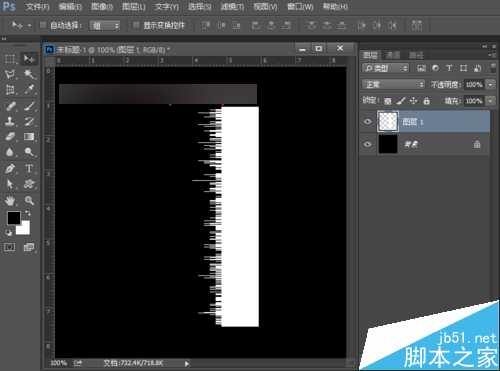This screenshot has width=500, height=371.
Task: Select the Hand tool
Action: pyautogui.click(x=10, y=200)
